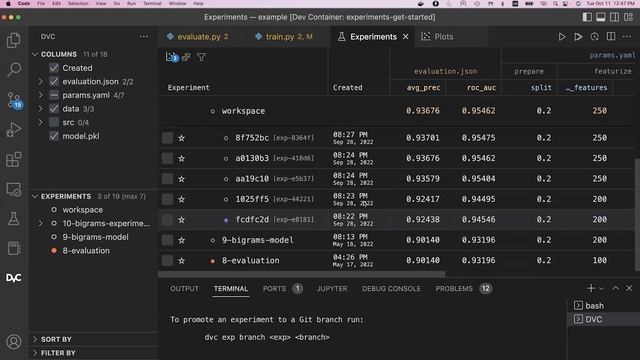Open the Accounts menu icon
Viewport: 640px width, 360px height.
click(13, 342)
